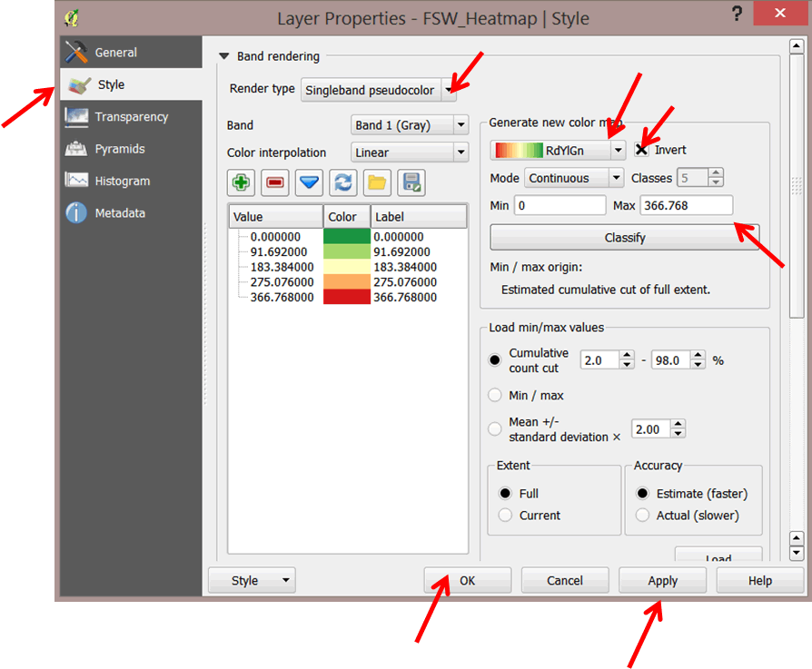Click the export color map to file icon
Screen dimensions: 812x669
pyautogui.click(x=411, y=182)
